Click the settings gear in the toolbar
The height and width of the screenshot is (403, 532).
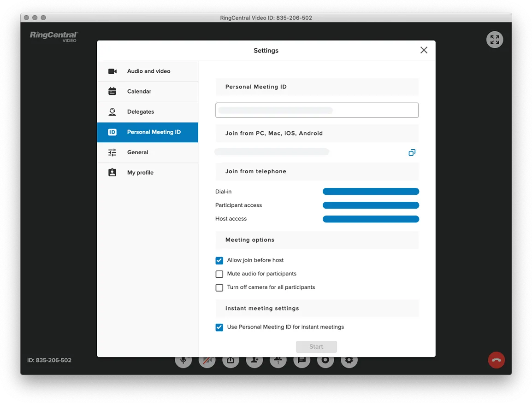(349, 361)
